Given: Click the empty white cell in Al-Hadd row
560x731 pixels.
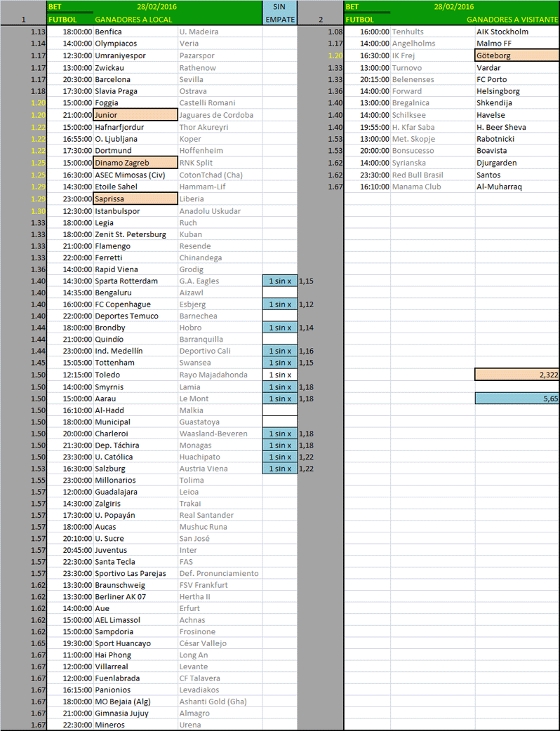Looking at the screenshot, I should (x=280, y=410).
